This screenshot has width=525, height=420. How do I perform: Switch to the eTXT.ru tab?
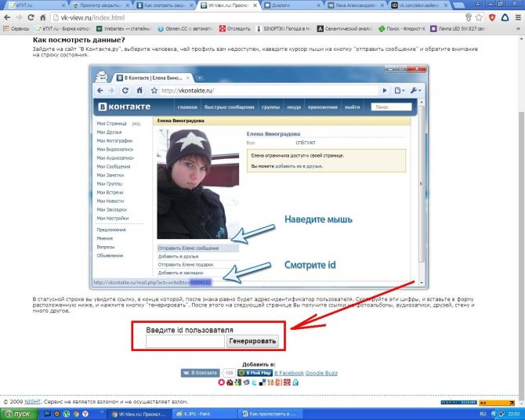pos(36,5)
